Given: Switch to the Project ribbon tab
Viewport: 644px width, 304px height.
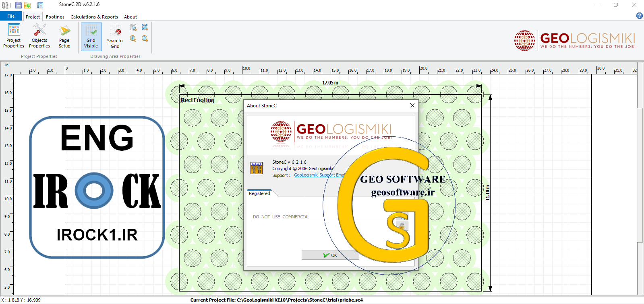Looking at the screenshot, I should 33,16.
